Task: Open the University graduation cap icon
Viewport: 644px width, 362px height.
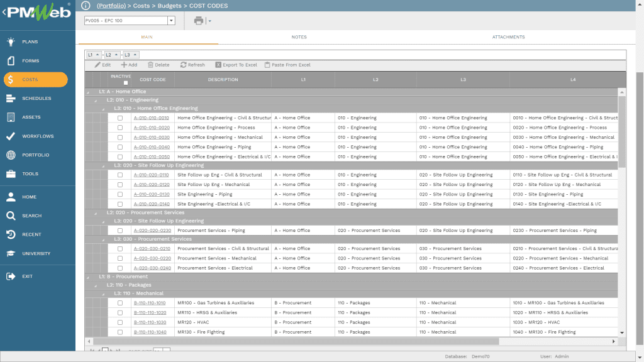Action: 11,254
